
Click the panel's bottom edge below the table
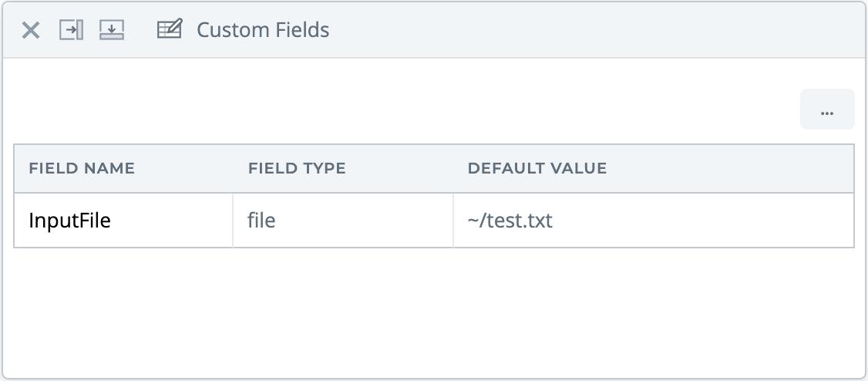433,378
